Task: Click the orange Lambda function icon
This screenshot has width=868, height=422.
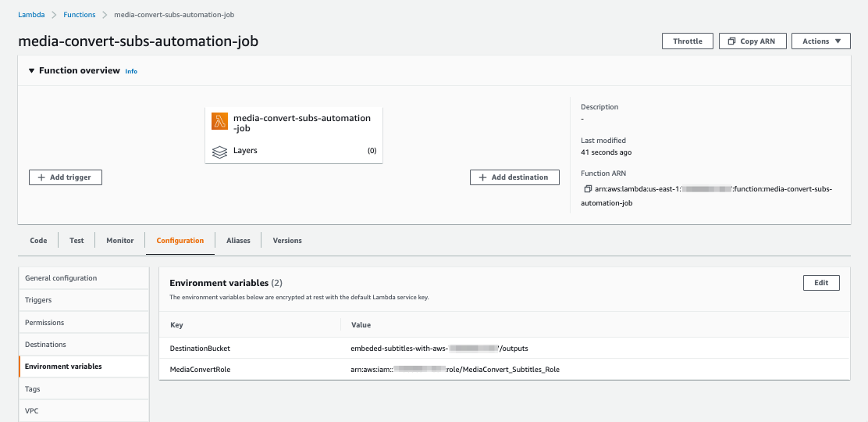Action: pos(219,121)
